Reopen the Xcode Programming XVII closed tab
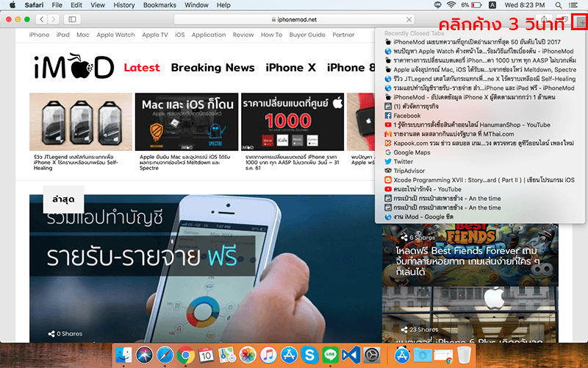Image resolution: width=588 pixels, height=368 pixels. coord(480,180)
